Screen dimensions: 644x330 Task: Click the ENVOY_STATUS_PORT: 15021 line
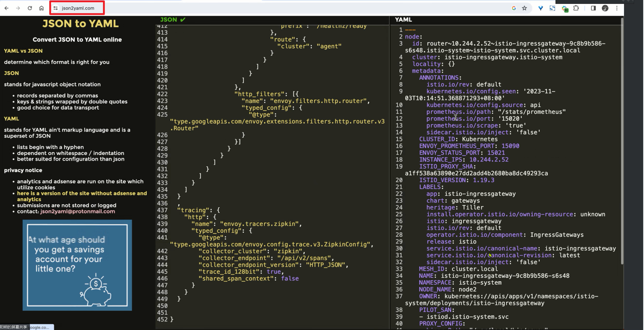click(x=462, y=153)
